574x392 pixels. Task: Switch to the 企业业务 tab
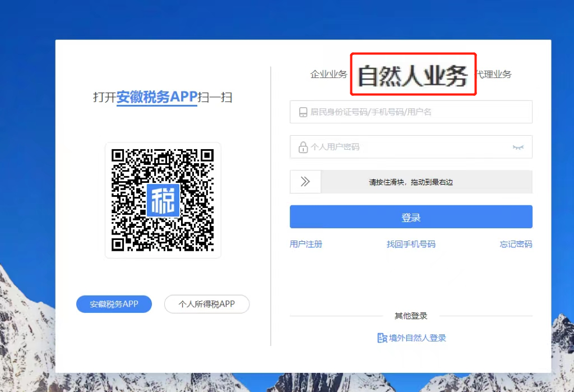pos(328,75)
